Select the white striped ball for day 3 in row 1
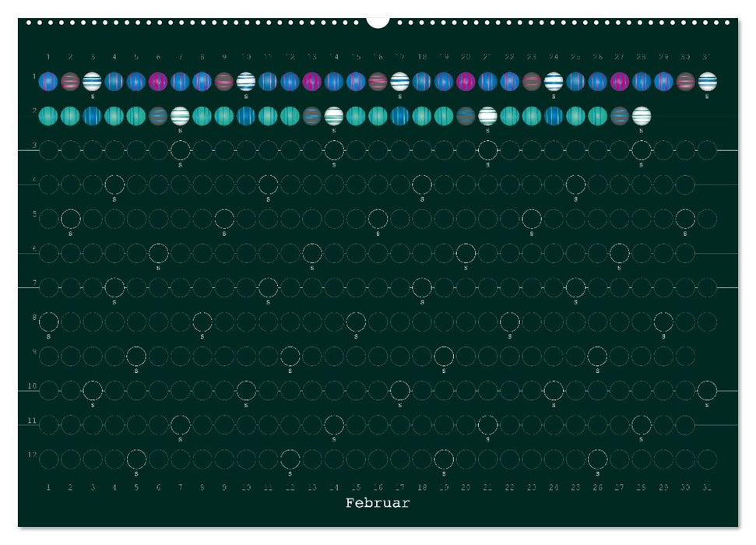Image resolution: width=756 pixels, height=545 pixels. coord(92,82)
